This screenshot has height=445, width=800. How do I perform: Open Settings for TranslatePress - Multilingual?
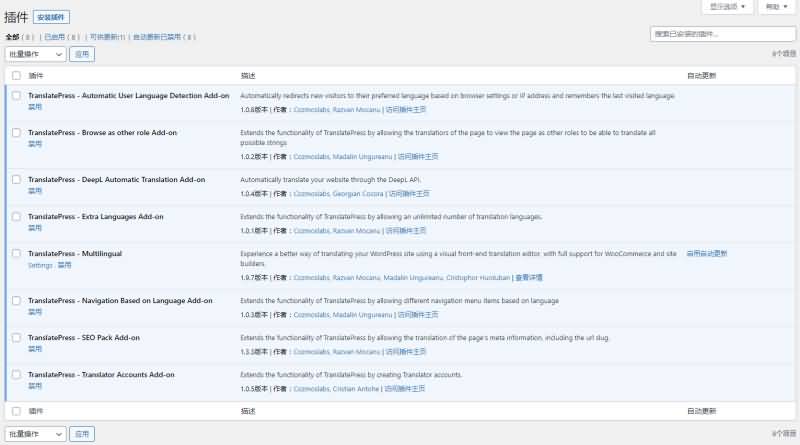click(40, 265)
